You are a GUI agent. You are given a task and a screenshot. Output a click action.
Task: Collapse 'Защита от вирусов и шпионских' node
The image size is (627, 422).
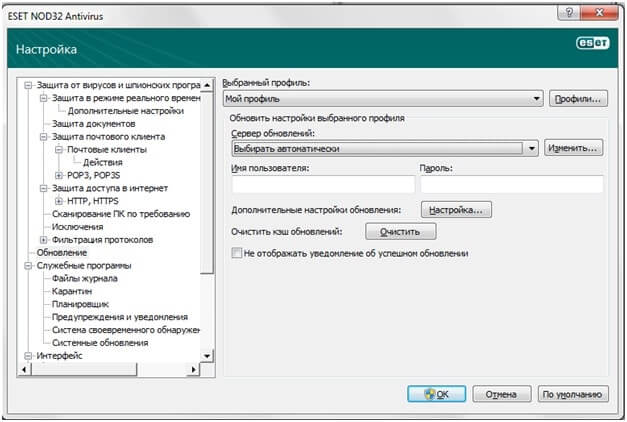28,85
